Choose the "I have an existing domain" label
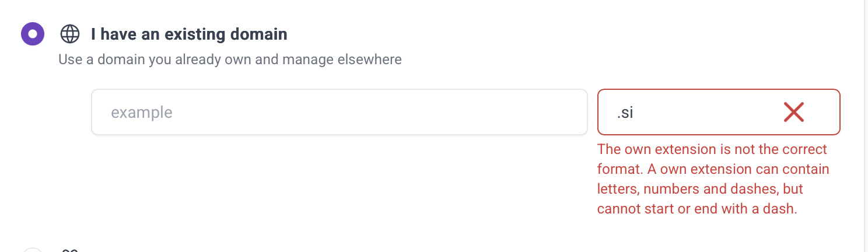868x252 pixels. point(188,34)
